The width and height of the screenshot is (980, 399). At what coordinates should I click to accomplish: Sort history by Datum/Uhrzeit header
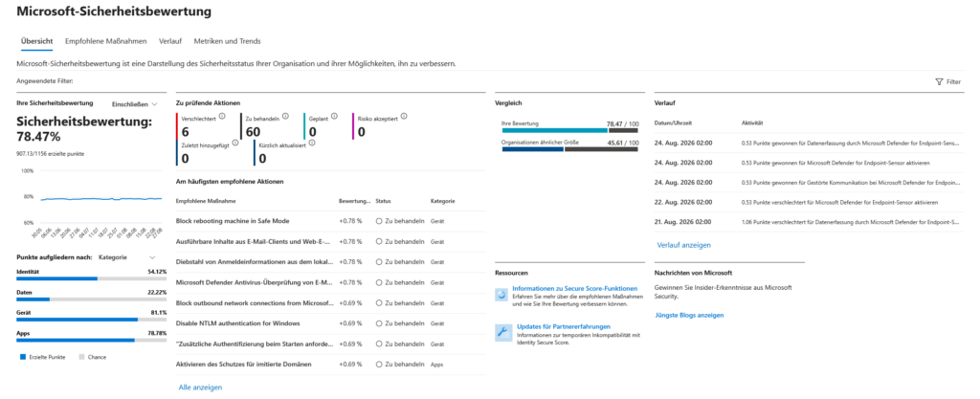(x=673, y=123)
